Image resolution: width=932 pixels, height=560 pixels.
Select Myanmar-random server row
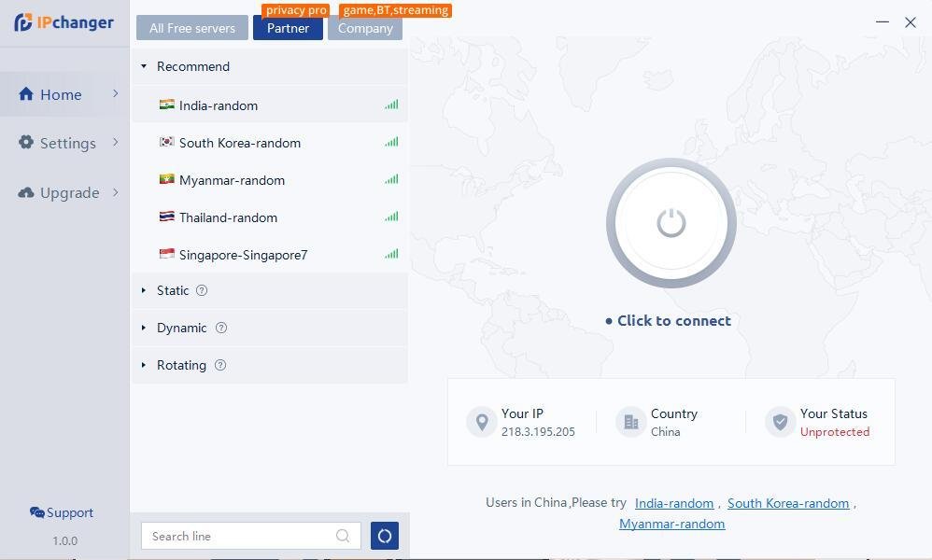(270, 180)
